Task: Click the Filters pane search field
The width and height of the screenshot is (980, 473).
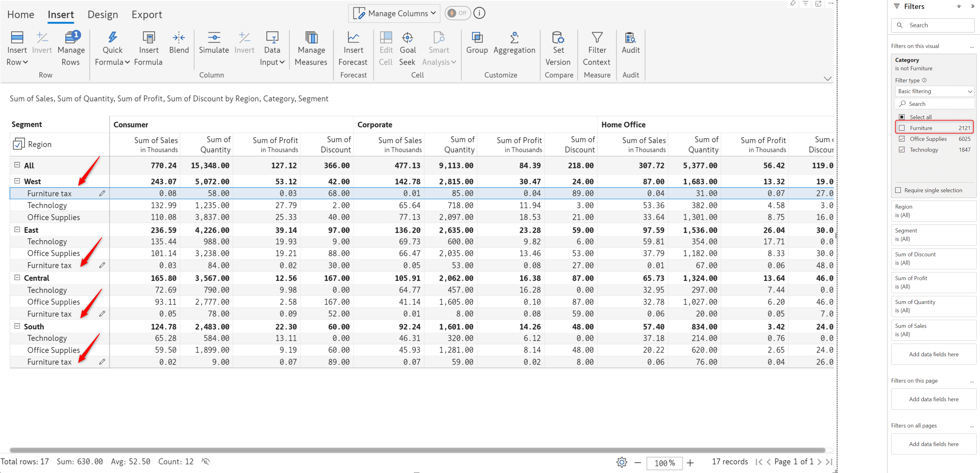Action: [x=933, y=25]
